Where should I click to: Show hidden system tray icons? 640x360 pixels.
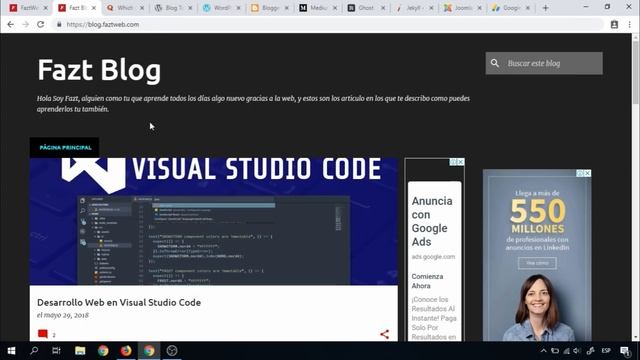(543, 351)
